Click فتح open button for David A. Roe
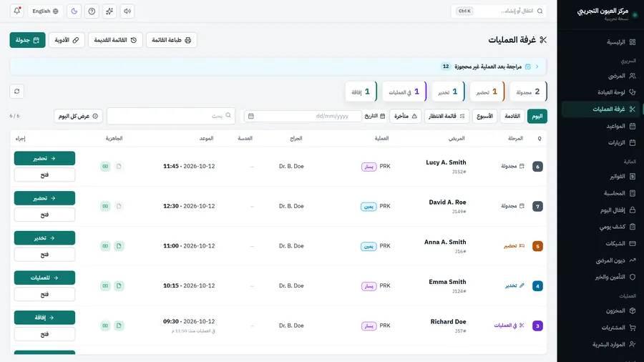 44,215
